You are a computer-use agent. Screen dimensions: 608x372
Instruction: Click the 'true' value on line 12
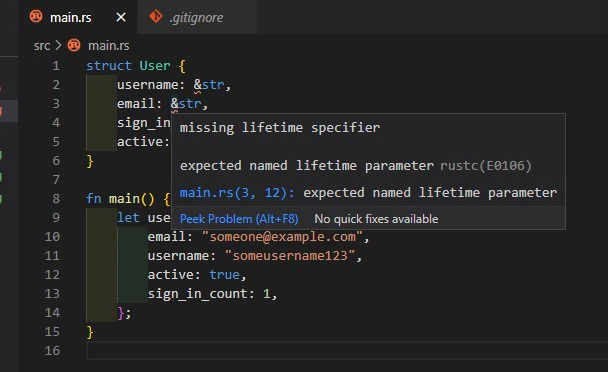(225, 275)
